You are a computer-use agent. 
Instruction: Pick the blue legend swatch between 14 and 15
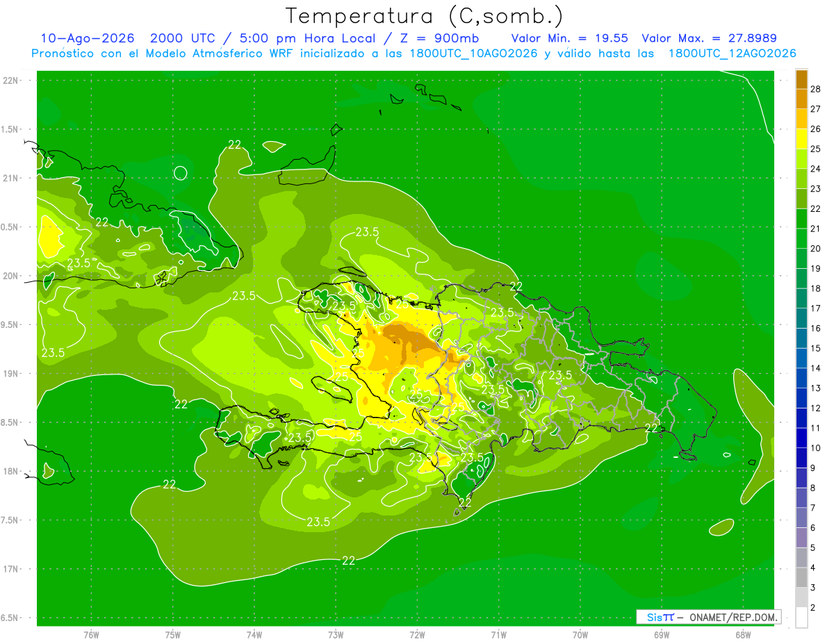(x=801, y=358)
